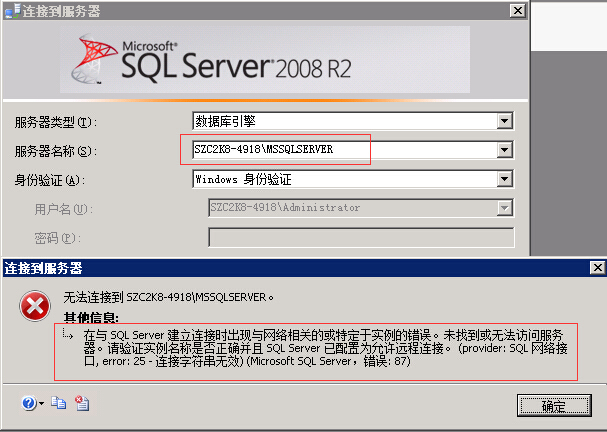Screen dimensions: 607x432
Task: Expand the 服务器类型 dropdown arrow
Action: tap(504, 122)
